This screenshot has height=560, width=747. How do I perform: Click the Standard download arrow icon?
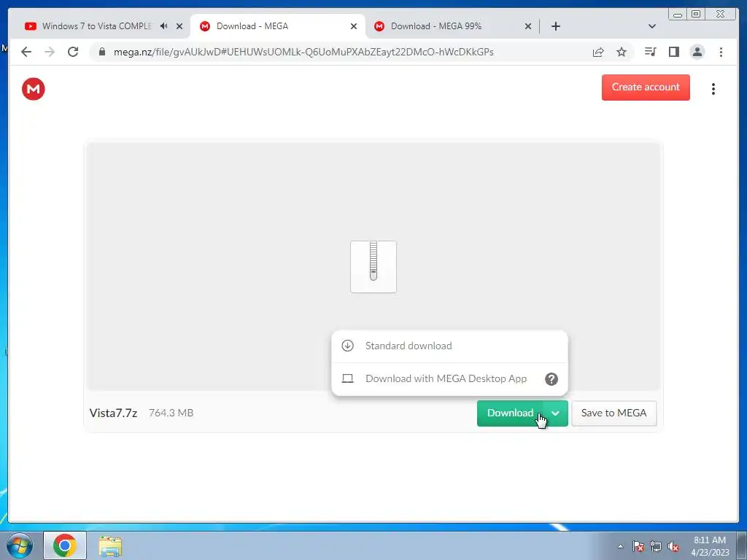click(348, 346)
